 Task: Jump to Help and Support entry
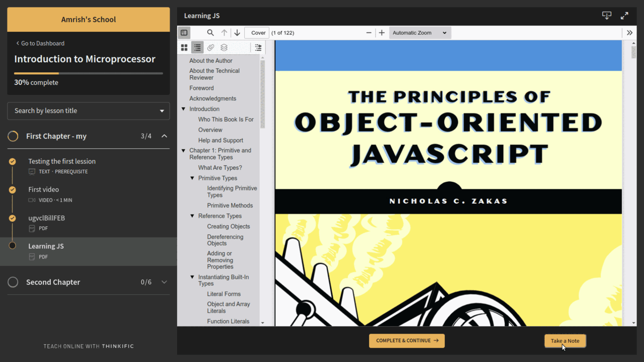(x=221, y=141)
